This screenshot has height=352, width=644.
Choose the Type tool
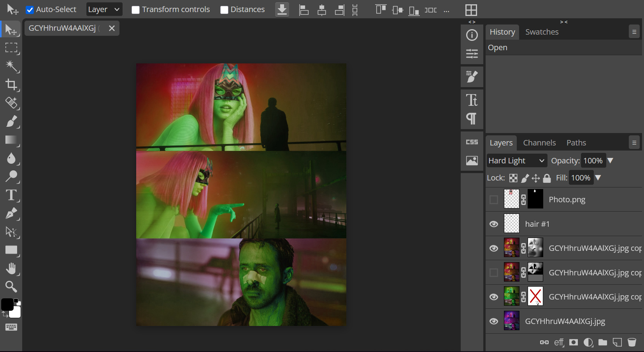point(11,195)
